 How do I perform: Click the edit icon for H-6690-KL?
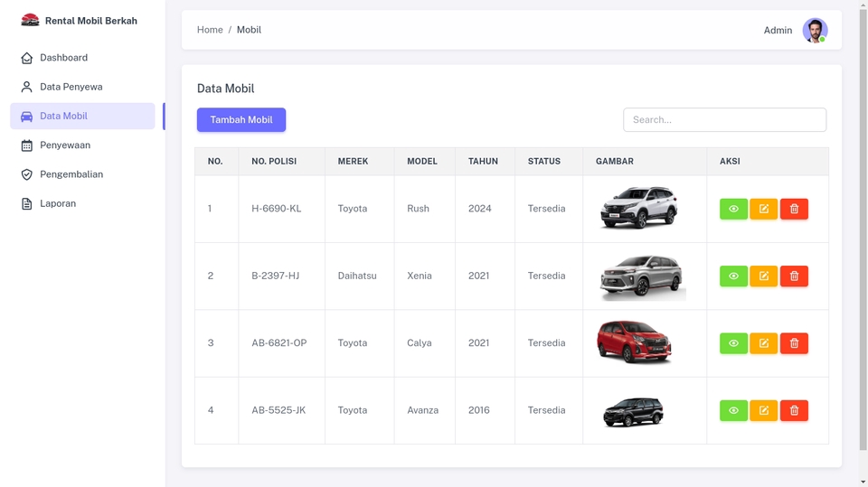764,209
